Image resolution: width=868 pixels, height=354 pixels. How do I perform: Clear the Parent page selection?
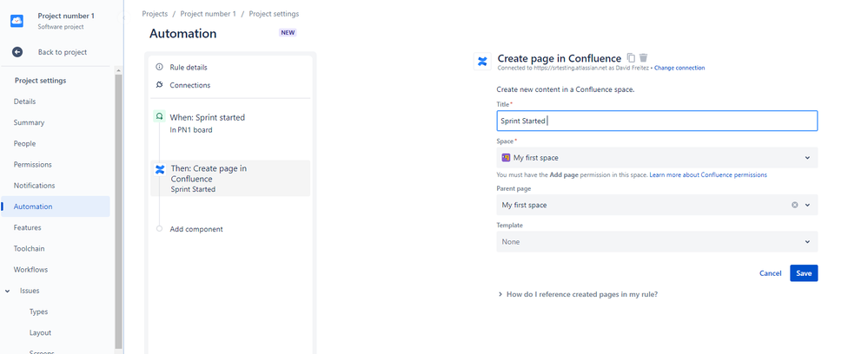(794, 205)
